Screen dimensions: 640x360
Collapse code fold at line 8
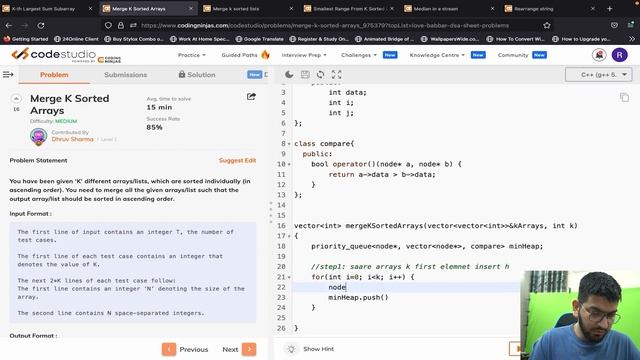tap(289, 144)
